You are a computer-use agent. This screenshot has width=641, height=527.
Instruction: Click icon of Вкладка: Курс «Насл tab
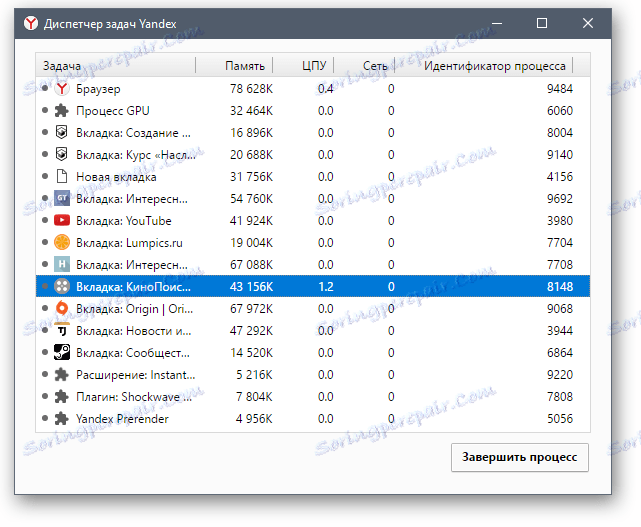pos(62,155)
